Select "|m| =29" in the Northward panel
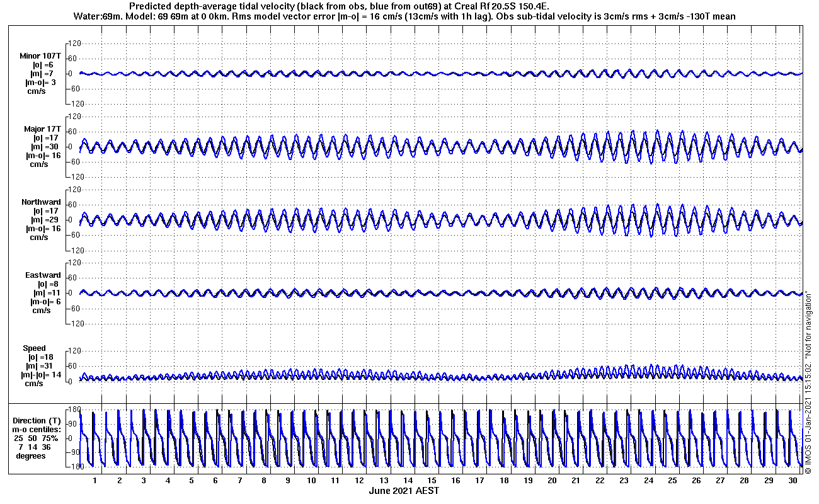The height and width of the screenshot is (504, 819). (45, 219)
